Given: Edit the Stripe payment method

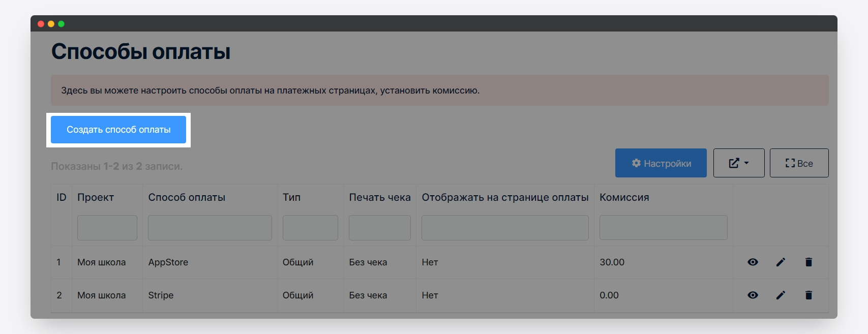Looking at the screenshot, I should point(781,295).
